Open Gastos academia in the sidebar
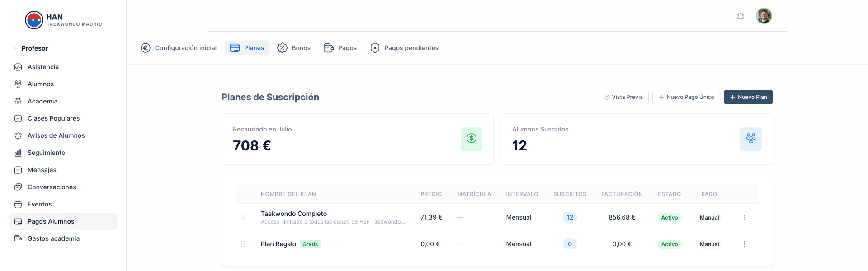868x271 pixels. 63,238
